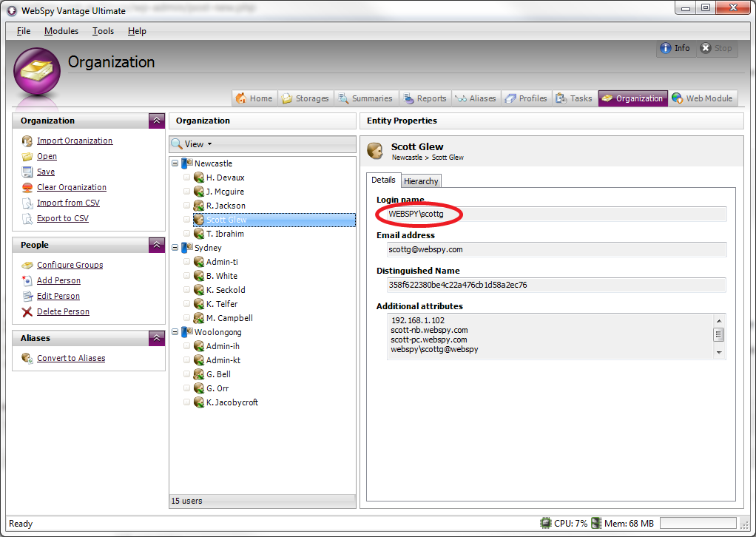
Task: Tick the checkbox beside Admin-ti
Action: (x=186, y=262)
